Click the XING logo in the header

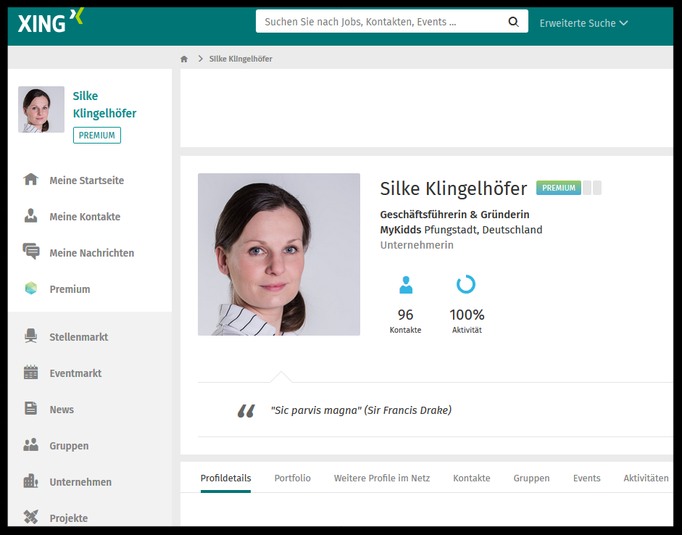[50, 21]
